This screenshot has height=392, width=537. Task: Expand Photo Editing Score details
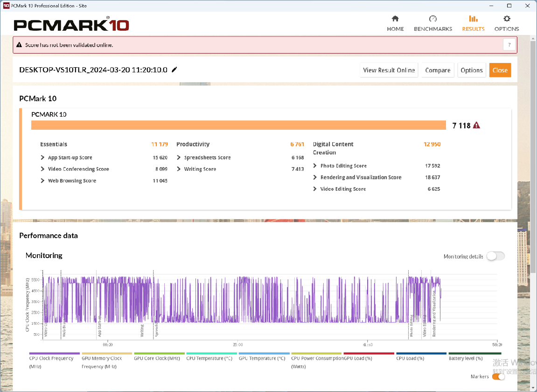(x=315, y=166)
